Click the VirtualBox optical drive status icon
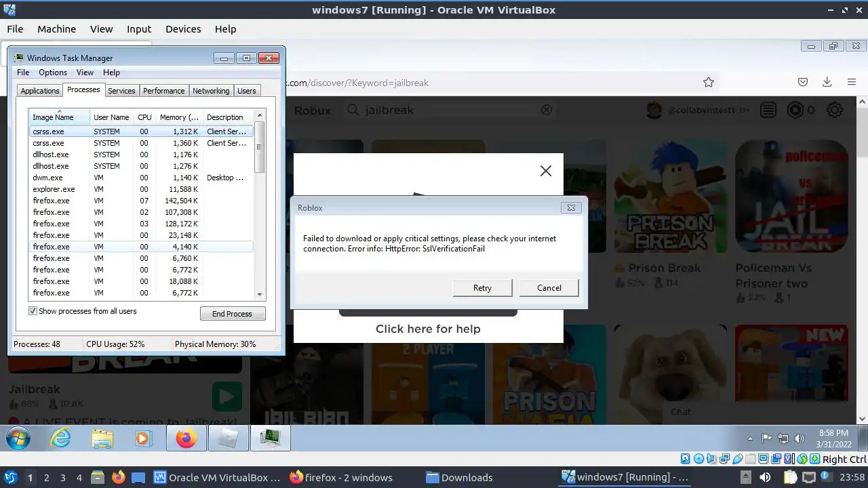The width and height of the screenshot is (868, 488). pos(698,459)
